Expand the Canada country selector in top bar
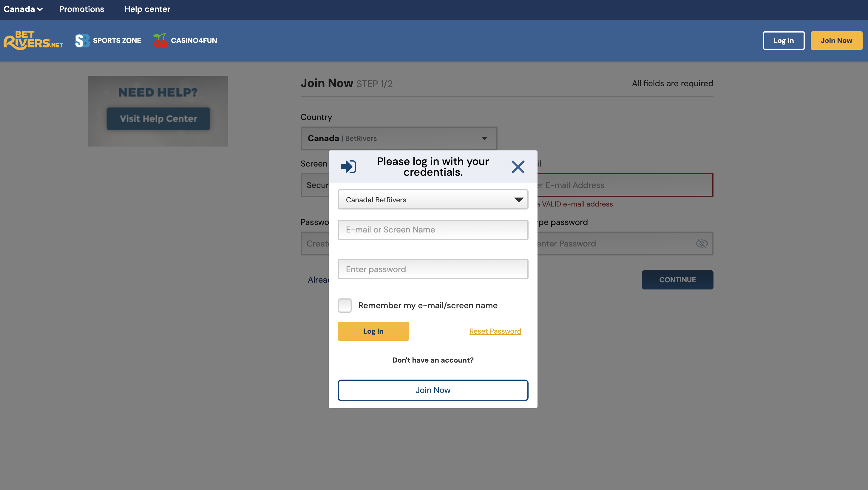868x490 pixels. [x=23, y=9]
